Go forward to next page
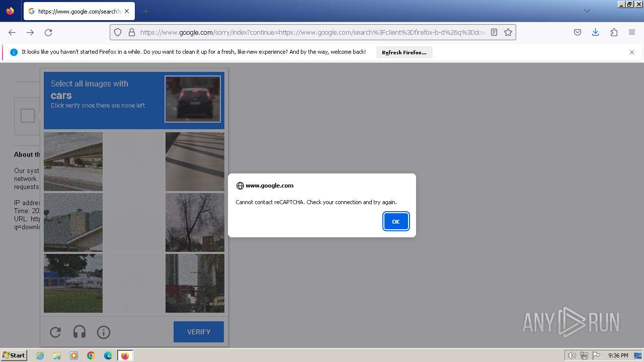Viewport: 644px width, 362px height. [x=30, y=32]
